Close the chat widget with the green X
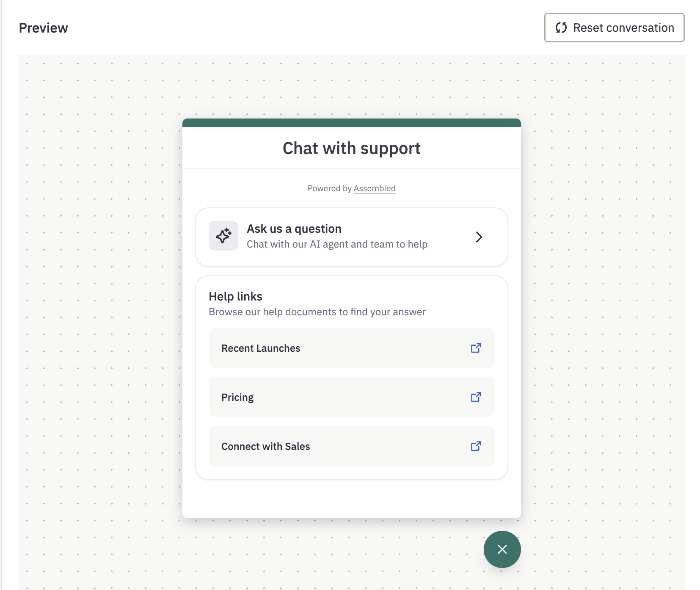 tap(502, 549)
